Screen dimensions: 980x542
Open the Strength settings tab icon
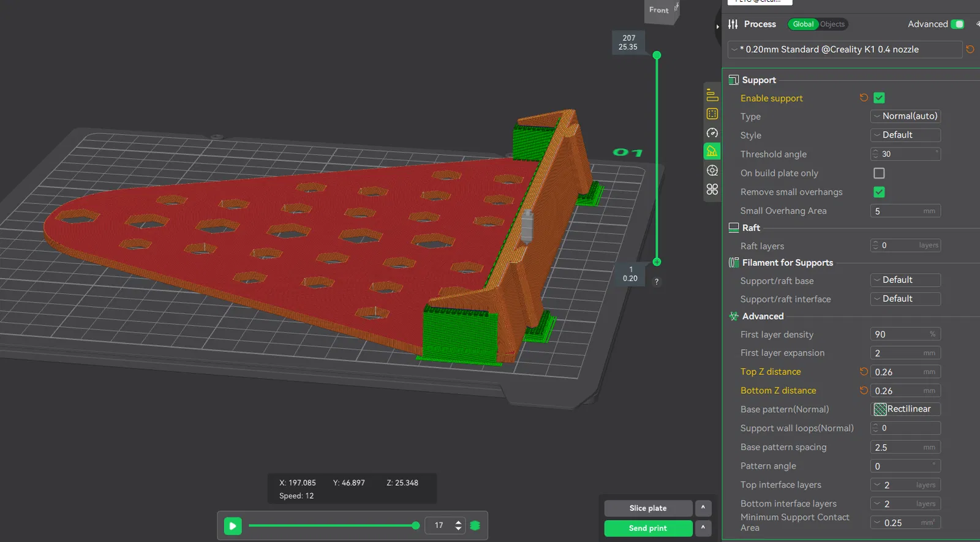click(x=712, y=114)
